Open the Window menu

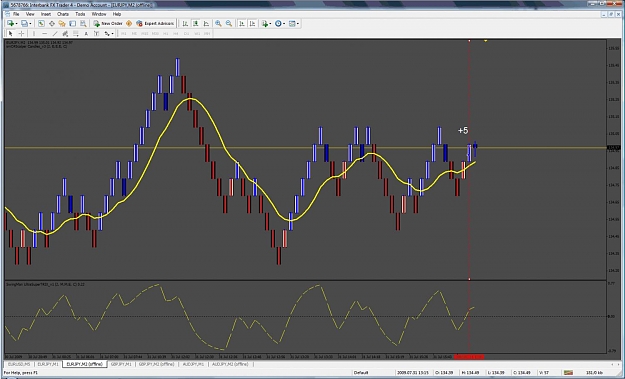[99, 14]
